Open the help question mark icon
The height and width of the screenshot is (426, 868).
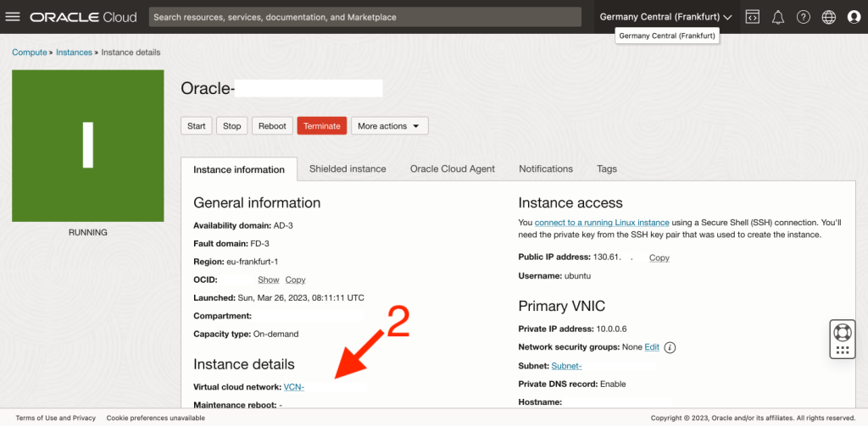(x=804, y=17)
